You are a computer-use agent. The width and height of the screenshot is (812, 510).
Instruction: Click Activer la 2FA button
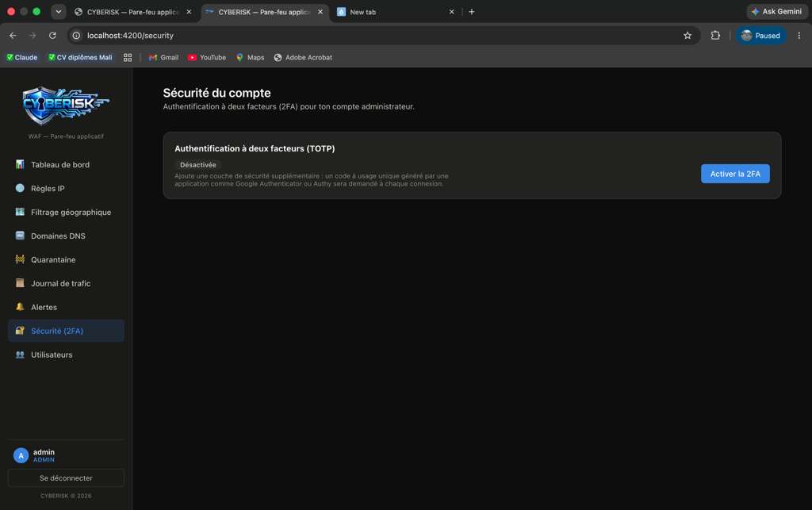pyautogui.click(x=735, y=174)
